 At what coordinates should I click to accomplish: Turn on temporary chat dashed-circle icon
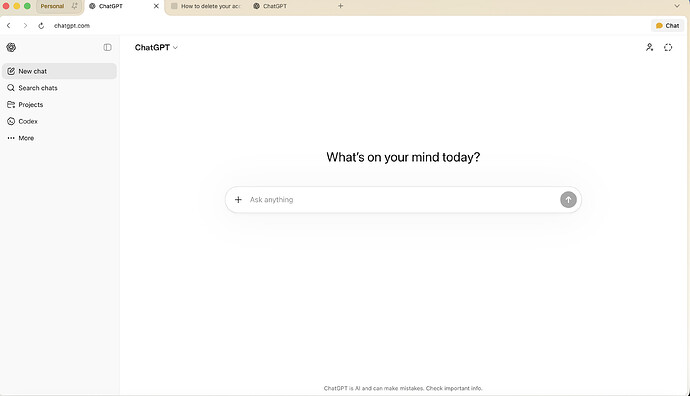click(668, 48)
